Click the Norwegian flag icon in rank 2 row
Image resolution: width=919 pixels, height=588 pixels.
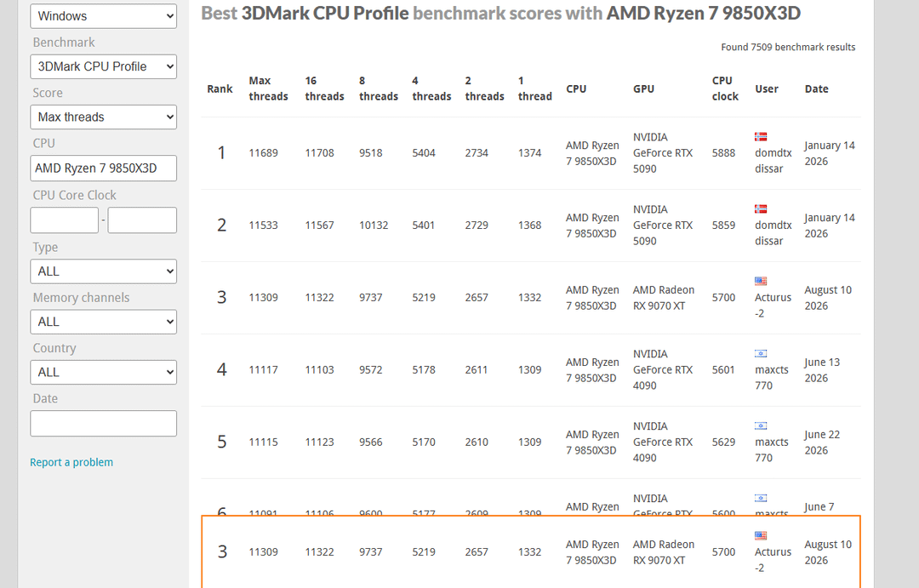coord(761,208)
